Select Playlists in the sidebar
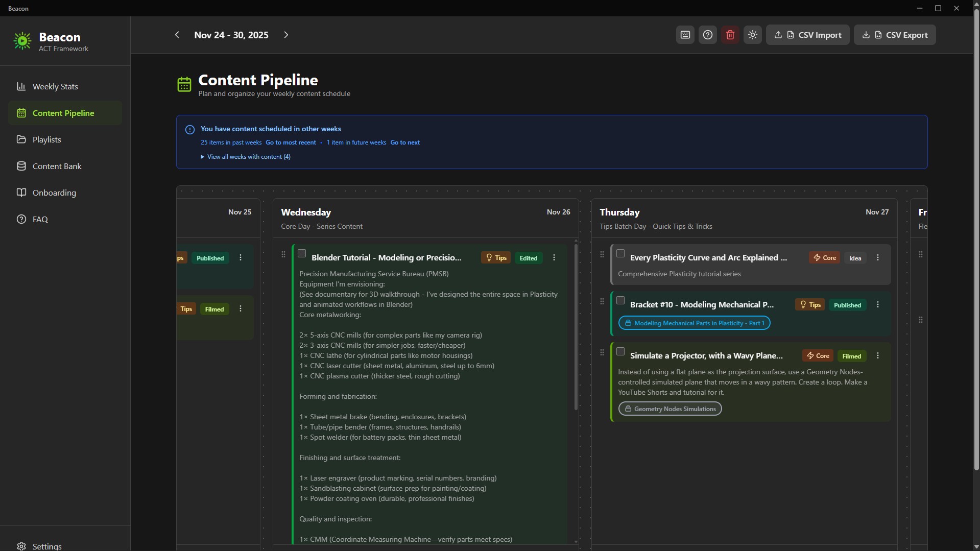This screenshot has width=980, height=551. coord(47,139)
